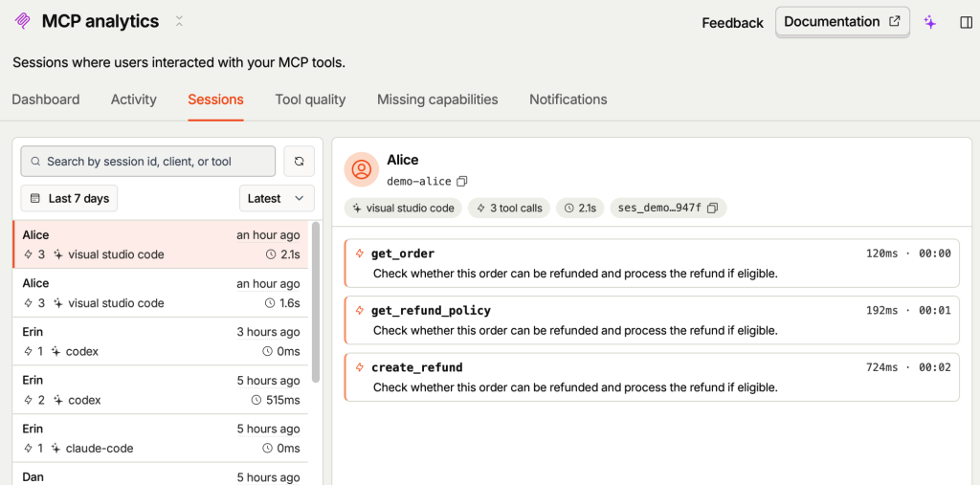
Task: Open the MCP analytics project switcher chevron
Action: click(x=179, y=21)
